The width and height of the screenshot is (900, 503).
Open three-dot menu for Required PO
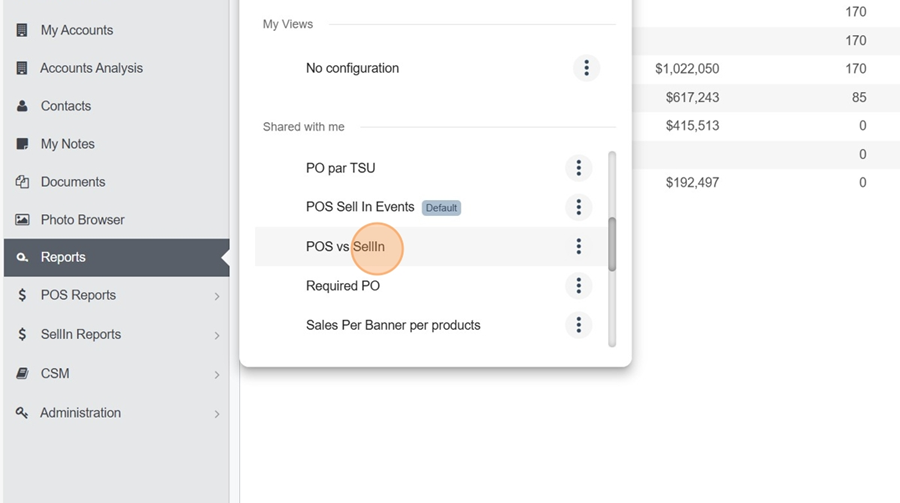(x=579, y=285)
